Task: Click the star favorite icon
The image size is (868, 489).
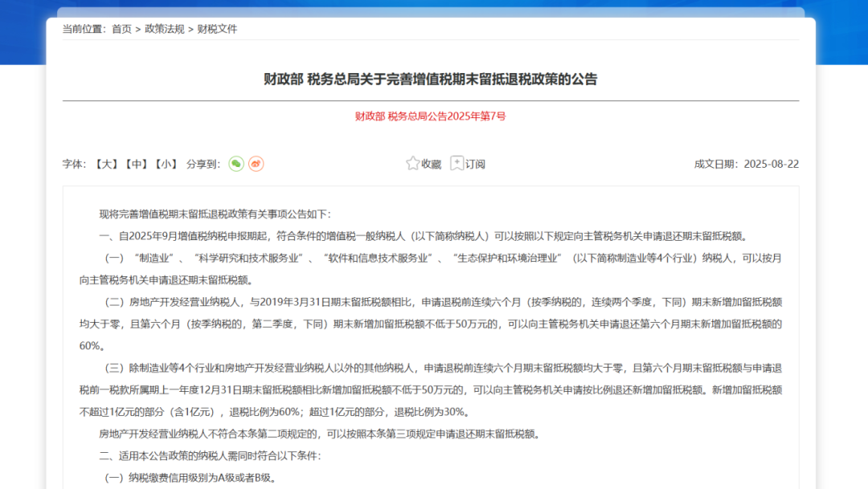Action: pos(413,164)
